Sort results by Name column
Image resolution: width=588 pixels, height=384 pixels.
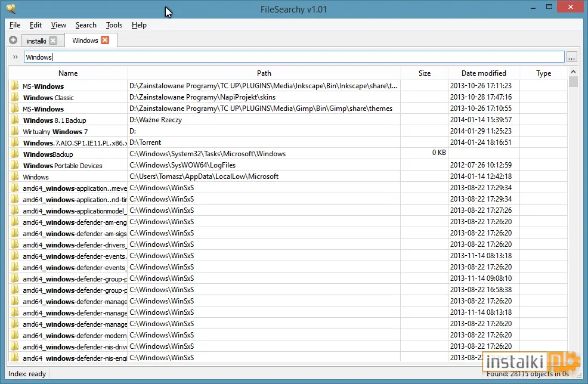(68, 73)
